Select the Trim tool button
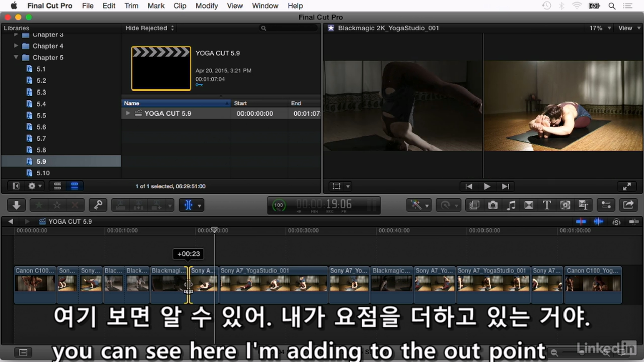Screen dimensions: 644x362 [x=188, y=205]
